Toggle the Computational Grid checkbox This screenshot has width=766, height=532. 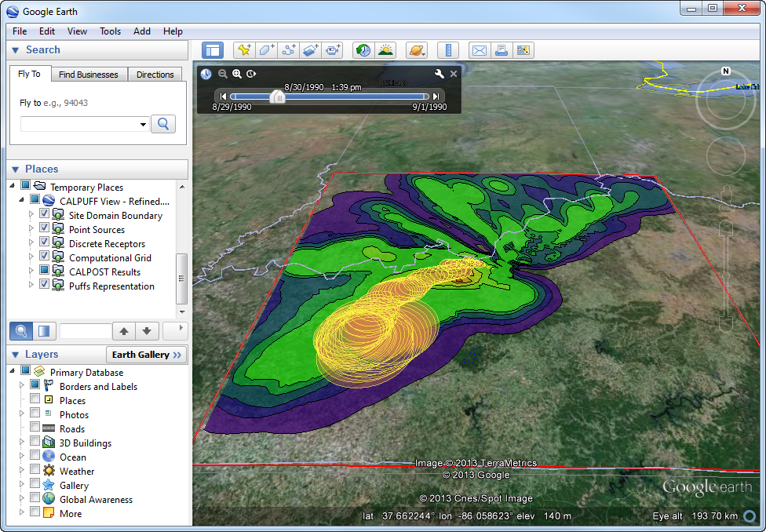[45, 256]
